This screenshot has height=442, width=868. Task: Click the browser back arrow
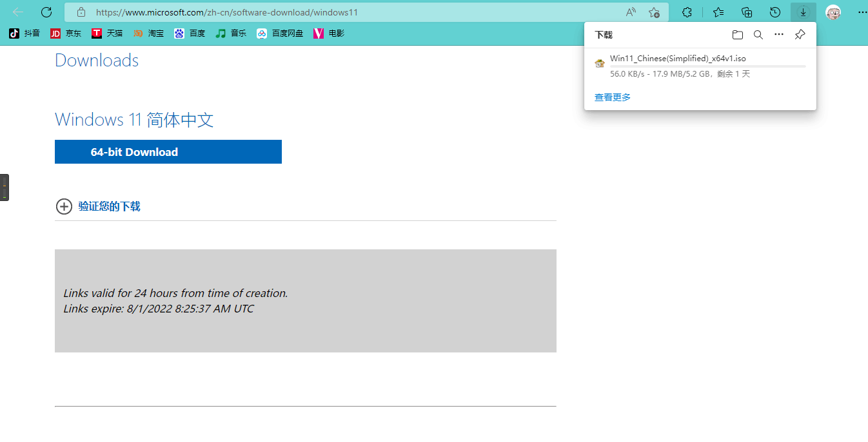tap(18, 12)
